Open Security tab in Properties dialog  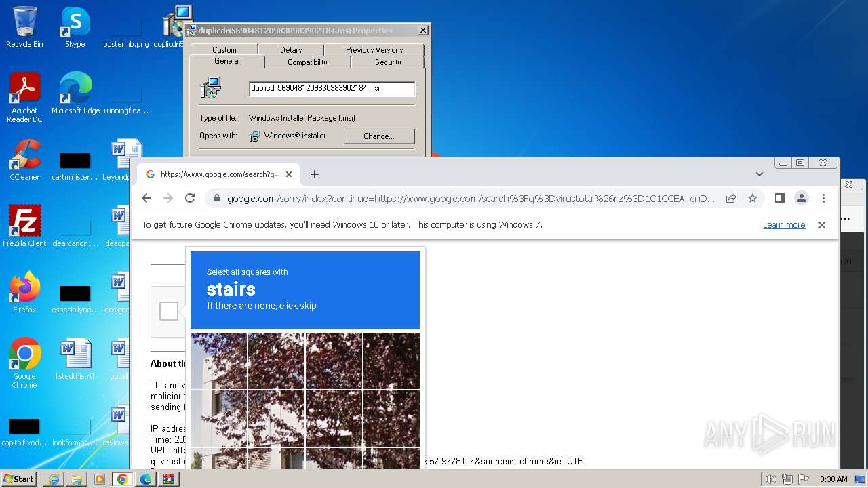pyautogui.click(x=388, y=62)
